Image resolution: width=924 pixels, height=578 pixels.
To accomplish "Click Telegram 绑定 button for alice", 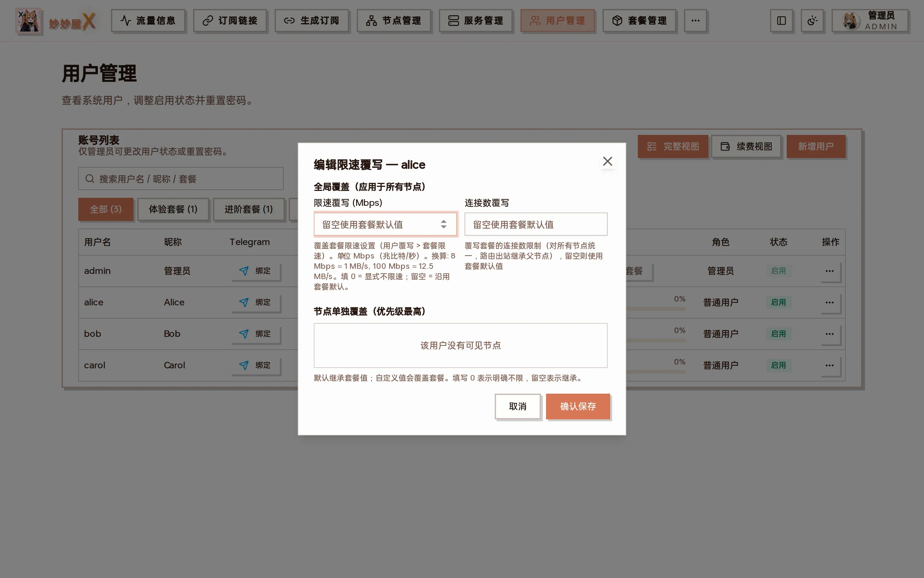I will (256, 302).
